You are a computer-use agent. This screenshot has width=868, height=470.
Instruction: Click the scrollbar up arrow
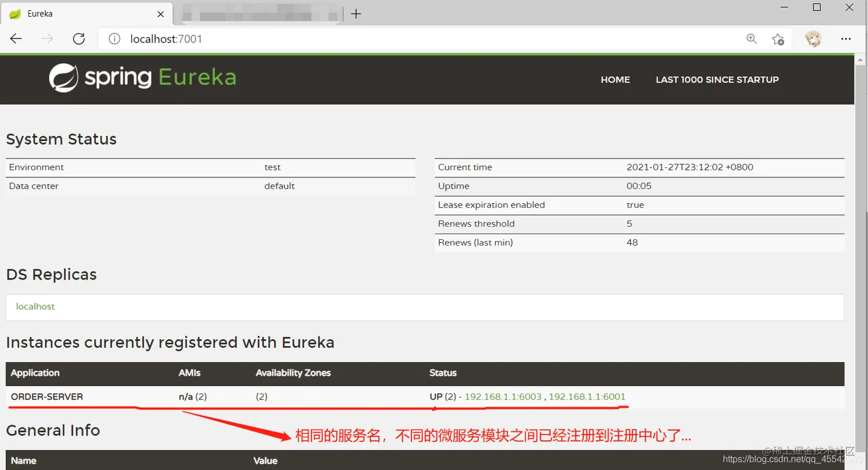tap(860, 59)
